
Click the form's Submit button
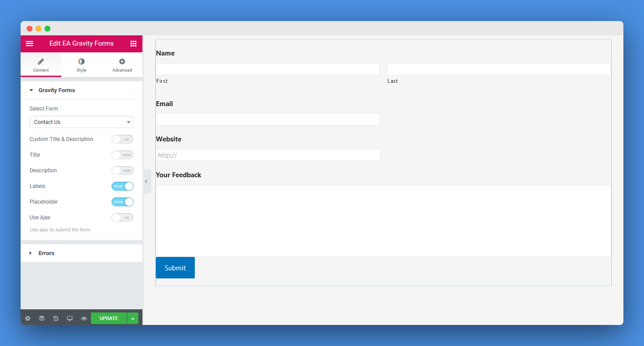[x=175, y=267]
